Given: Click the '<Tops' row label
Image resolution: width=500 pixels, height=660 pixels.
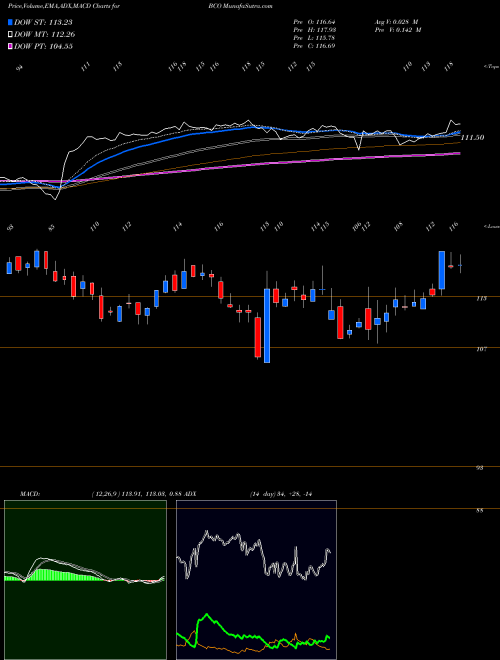Looking at the screenshot, I should (x=491, y=67).
